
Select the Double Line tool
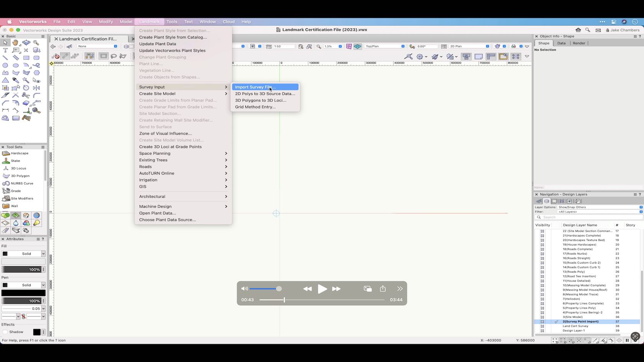pos(16,58)
